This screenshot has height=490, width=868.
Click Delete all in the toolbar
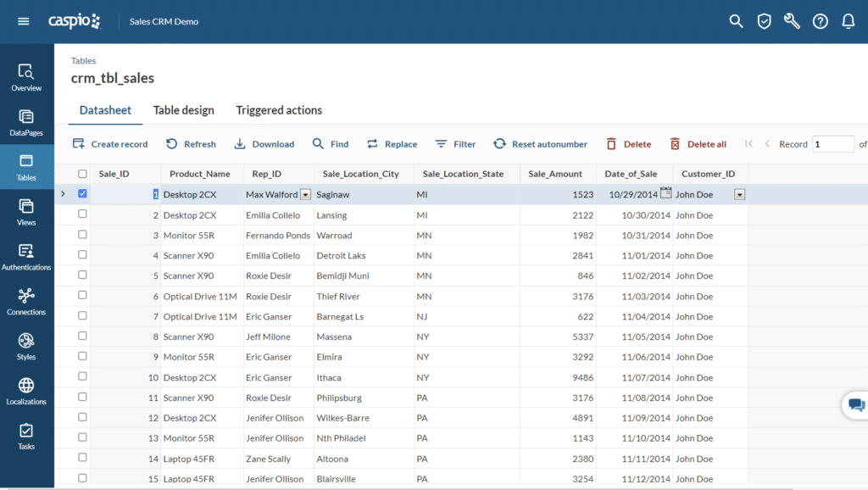point(698,144)
